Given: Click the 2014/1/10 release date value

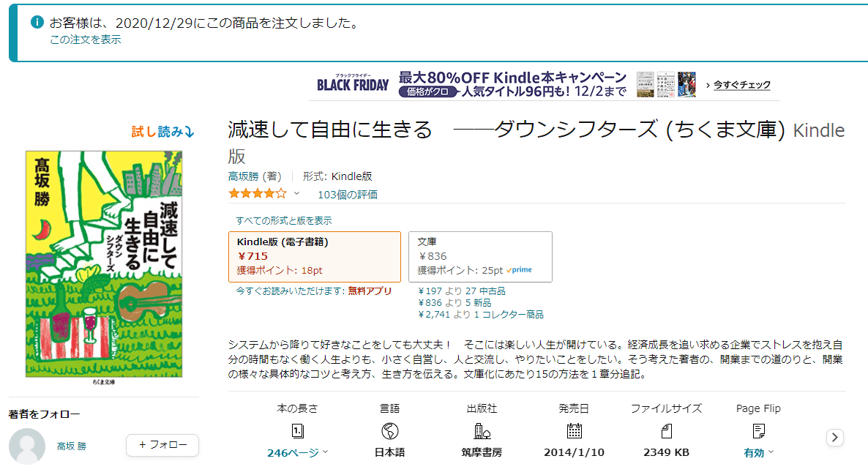Looking at the screenshot, I should pyautogui.click(x=574, y=452).
